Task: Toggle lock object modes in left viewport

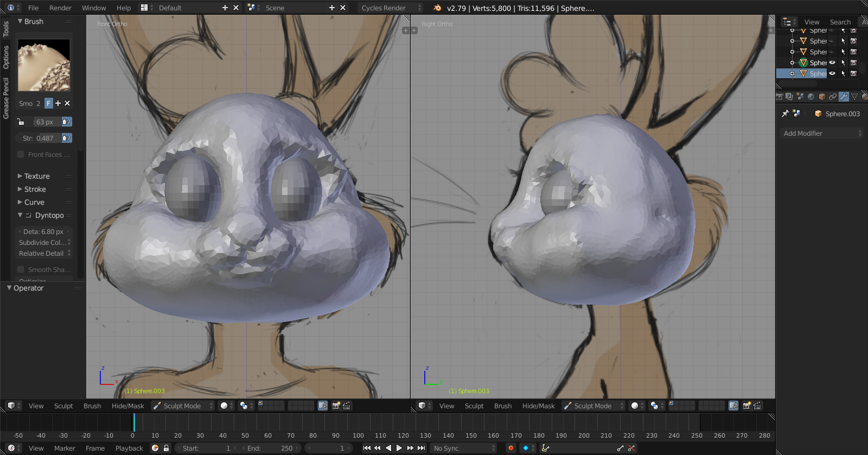Action: click(323, 406)
